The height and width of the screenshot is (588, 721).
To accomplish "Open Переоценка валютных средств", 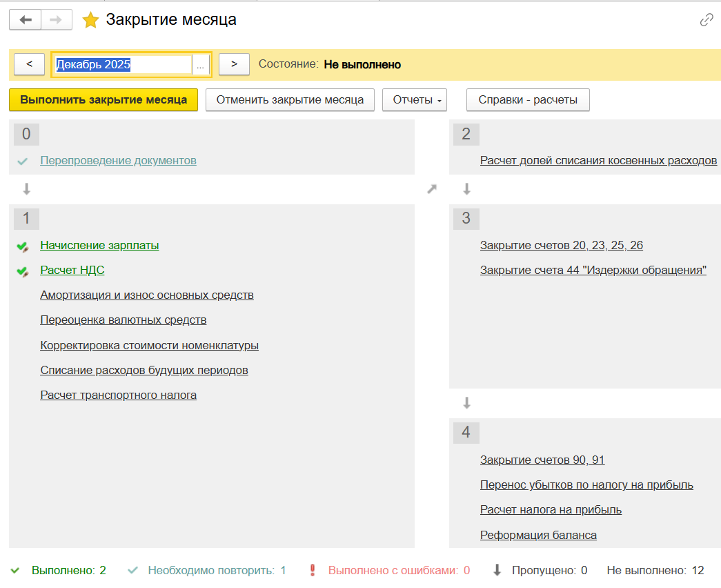I will [124, 320].
